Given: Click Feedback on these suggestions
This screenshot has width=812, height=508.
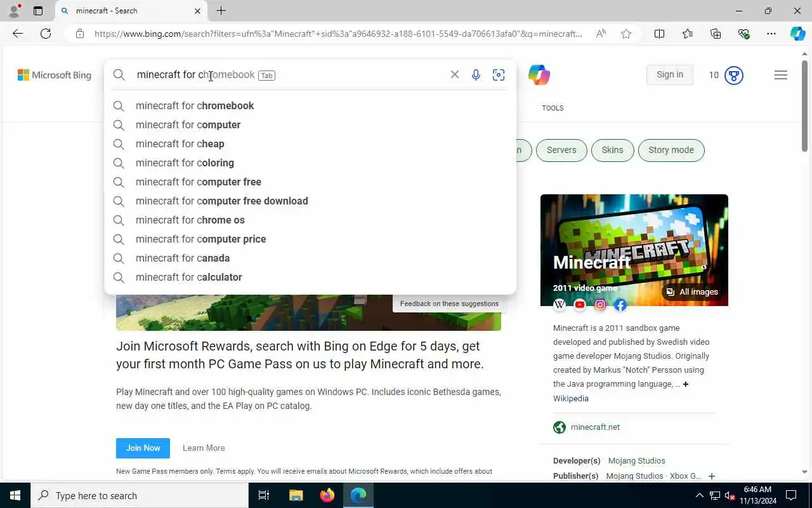Looking at the screenshot, I should pos(449,304).
